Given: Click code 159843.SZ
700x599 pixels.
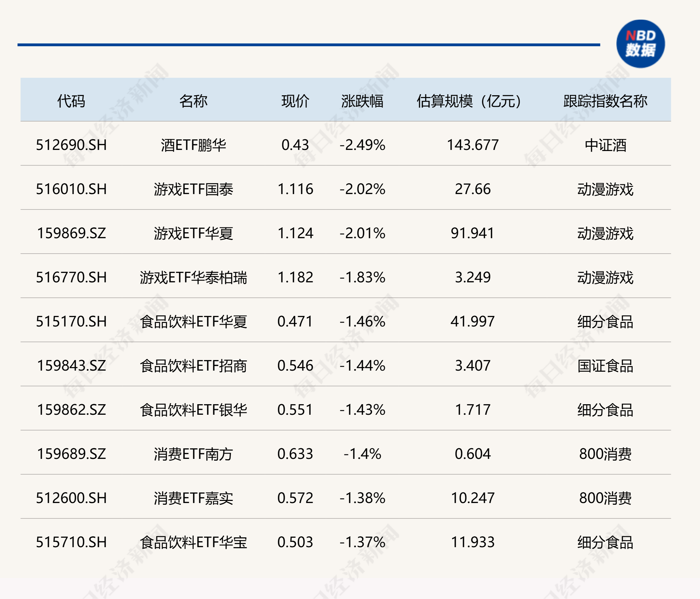Looking at the screenshot, I should pyautogui.click(x=71, y=366).
